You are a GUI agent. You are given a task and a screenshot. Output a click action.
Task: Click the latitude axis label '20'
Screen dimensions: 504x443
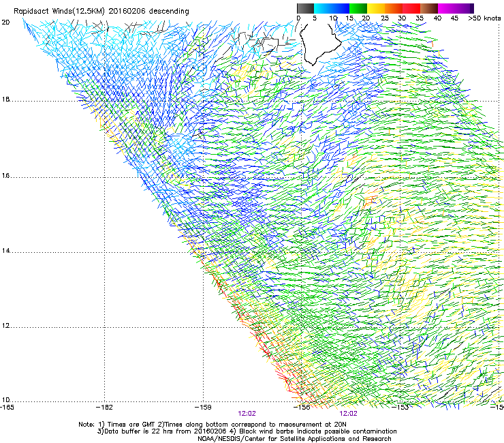click(x=5, y=22)
